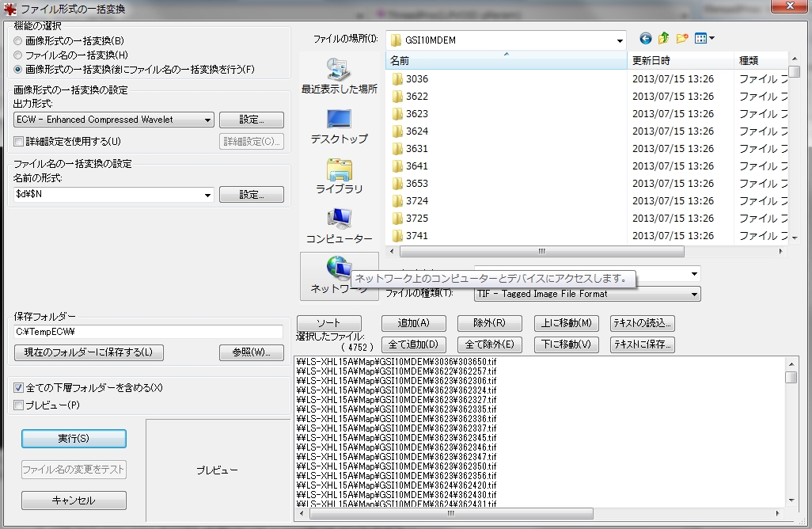
Task: Sort files by 名前 column header
Action: [506, 61]
